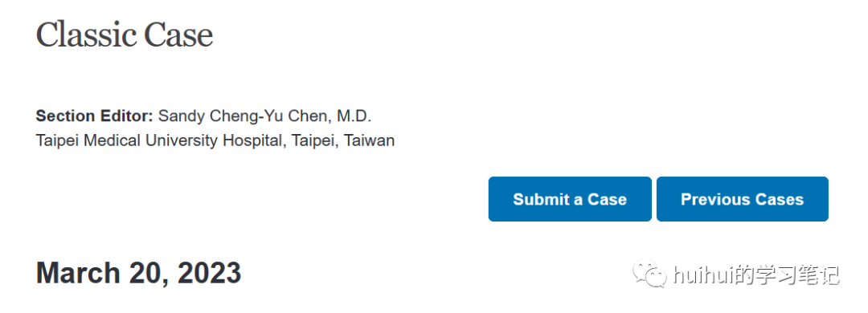Click the word Classic in the title
This screenshot has height=313, width=868.
click(85, 35)
